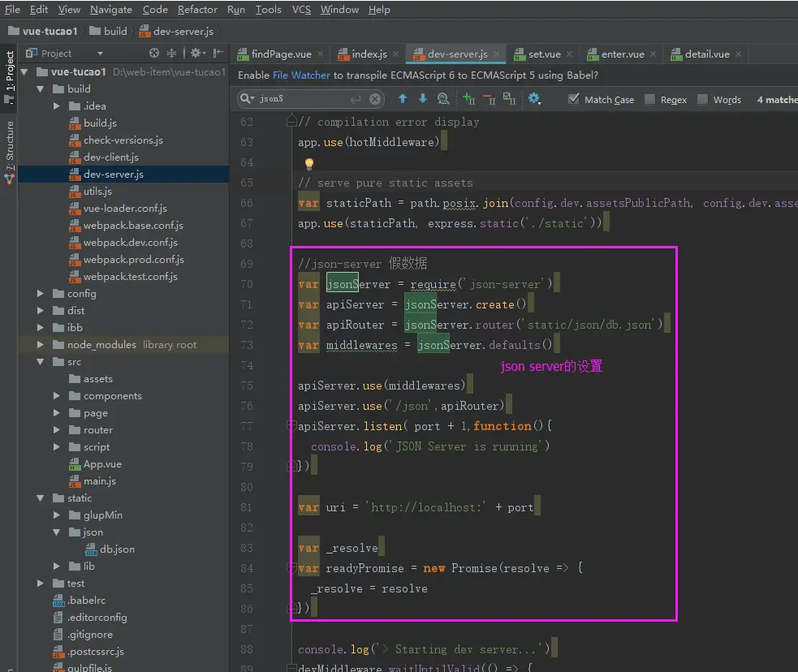798x672 pixels.
Task: Click the lightbulb intention icon
Action: (308, 164)
